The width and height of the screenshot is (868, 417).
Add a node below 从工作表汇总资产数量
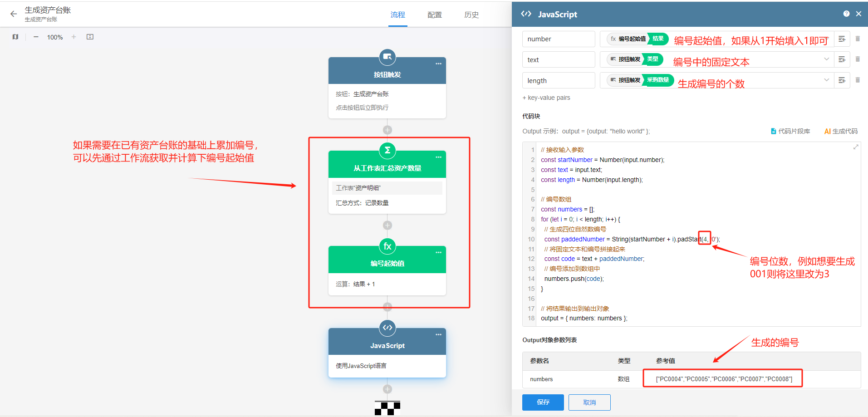tap(387, 225)
